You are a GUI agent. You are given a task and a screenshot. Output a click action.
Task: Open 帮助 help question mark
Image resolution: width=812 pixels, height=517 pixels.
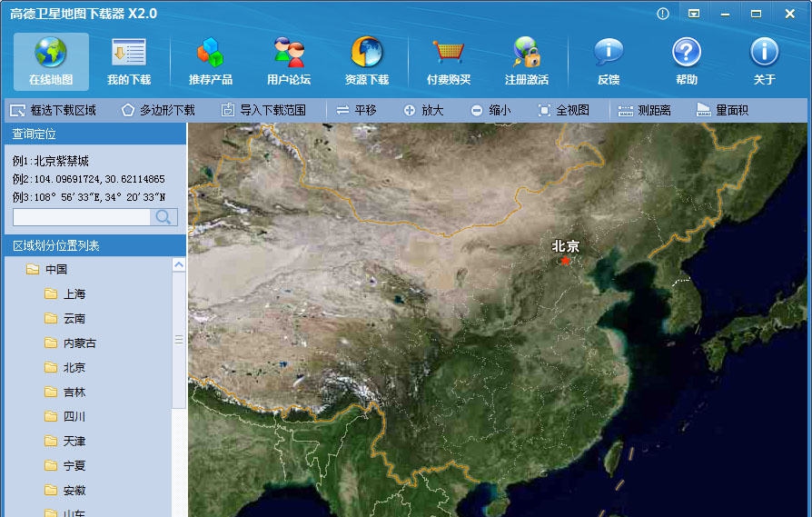pos(687,61)
